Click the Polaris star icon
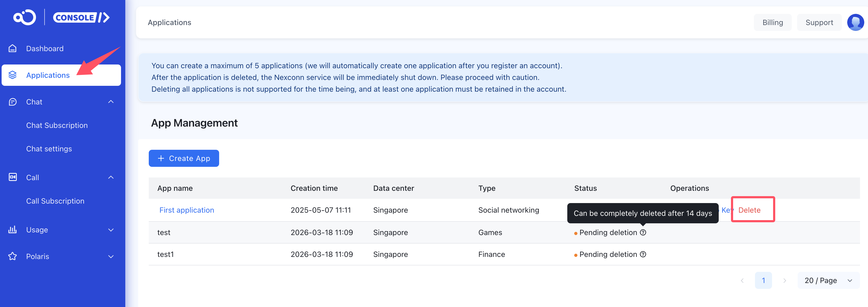Screen dimensions: 868x307 [13, 256]
